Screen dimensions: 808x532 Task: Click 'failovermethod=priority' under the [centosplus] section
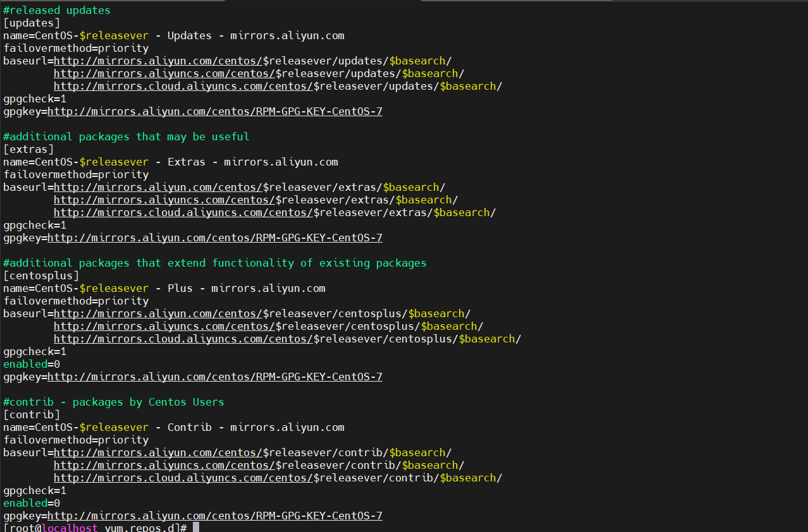(x=76, y=301)
